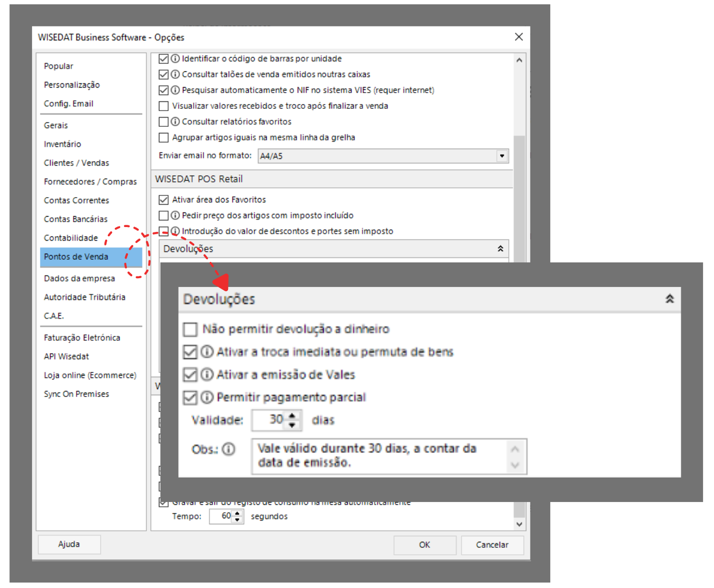Open the Personalização options category
The height and width of the screenshot is (588, 714).
[72, 85]
